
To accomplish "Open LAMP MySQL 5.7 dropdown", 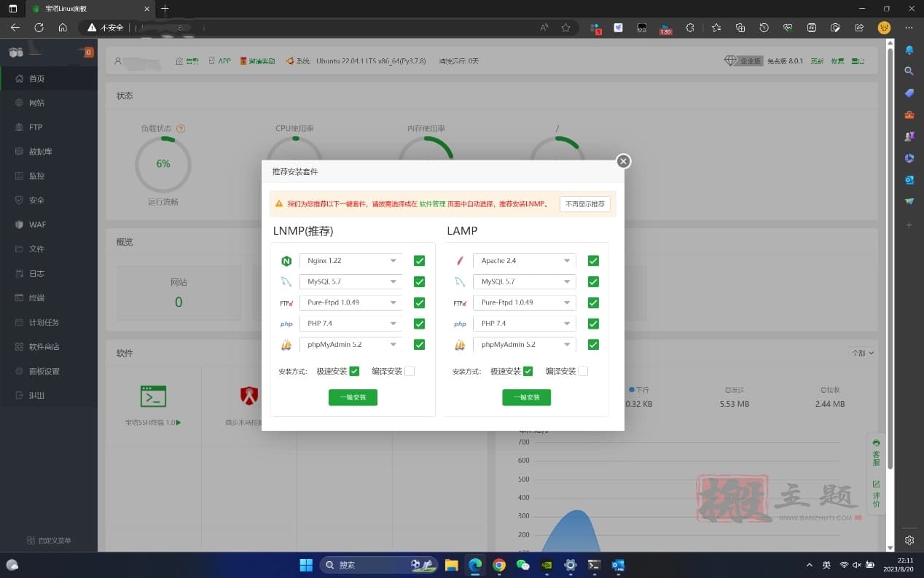I will 524,281.
